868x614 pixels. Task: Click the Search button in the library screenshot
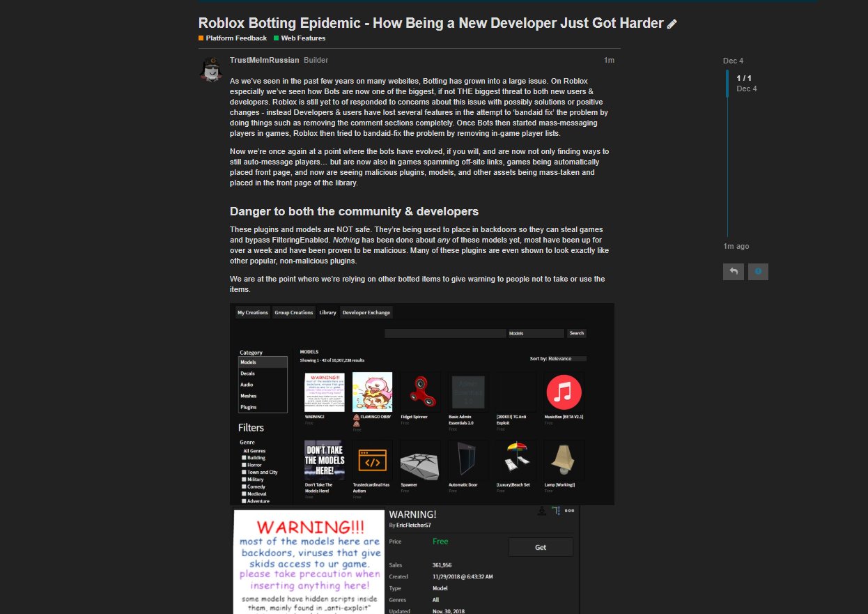point(576,333)
